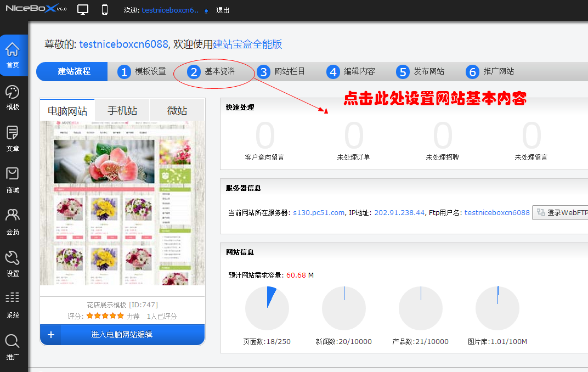Switch to the 微站 tab
This screenshot has height=372, width=588.
[x=177, y=110]
